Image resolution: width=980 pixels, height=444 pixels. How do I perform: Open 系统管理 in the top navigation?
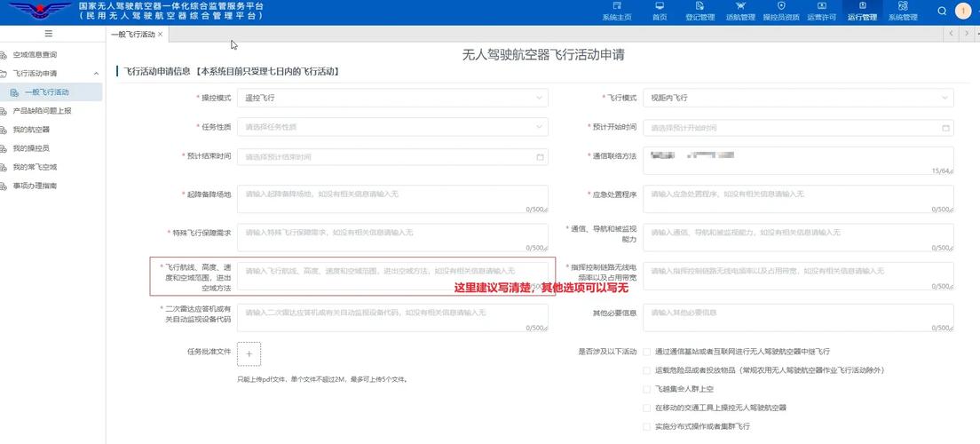[x=903, y=12]
